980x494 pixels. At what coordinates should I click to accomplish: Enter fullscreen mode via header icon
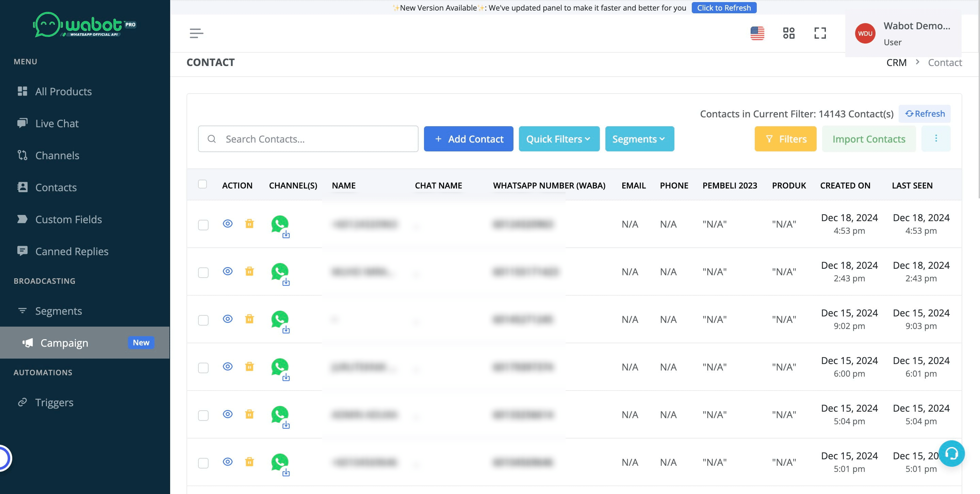(820, 33)
